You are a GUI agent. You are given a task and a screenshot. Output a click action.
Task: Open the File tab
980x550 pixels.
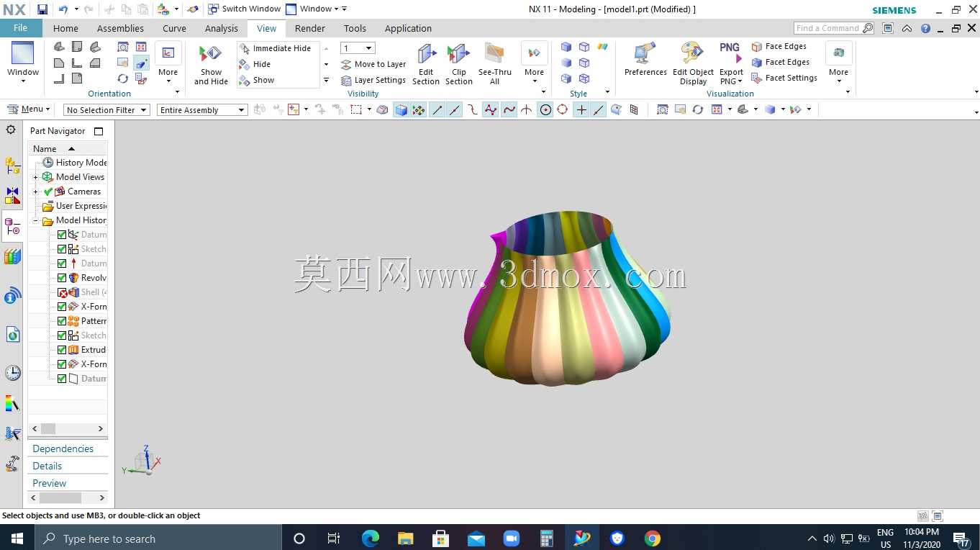coord(21,28)
